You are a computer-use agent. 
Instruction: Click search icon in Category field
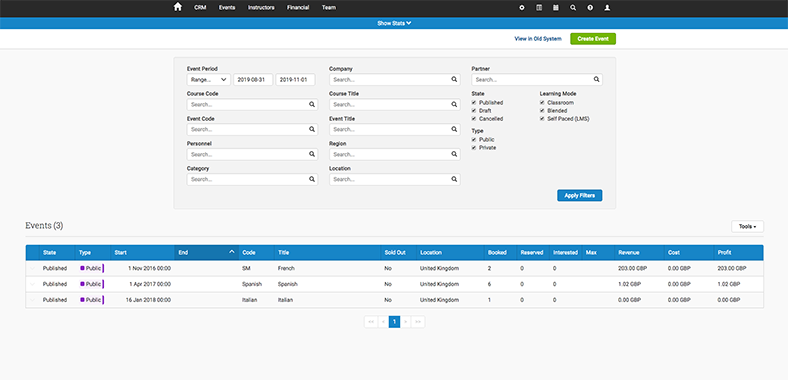click(x=312, y=179)
